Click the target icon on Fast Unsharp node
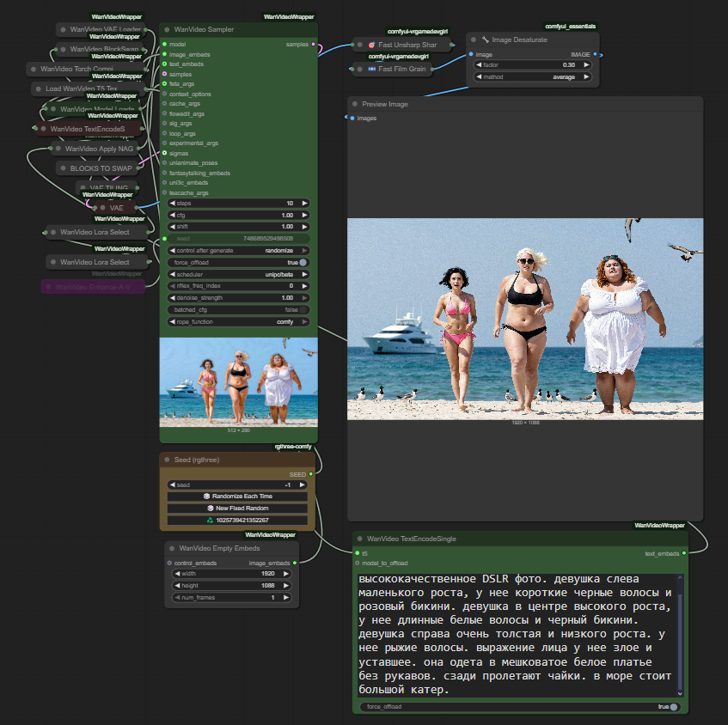This screenshot has width=728, height=725. [x=371, y=45]
